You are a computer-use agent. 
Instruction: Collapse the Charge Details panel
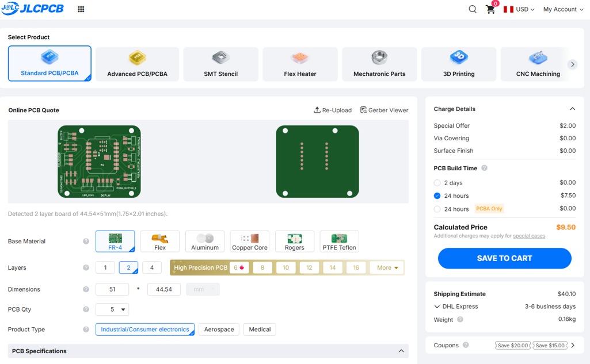pos(572,109)
